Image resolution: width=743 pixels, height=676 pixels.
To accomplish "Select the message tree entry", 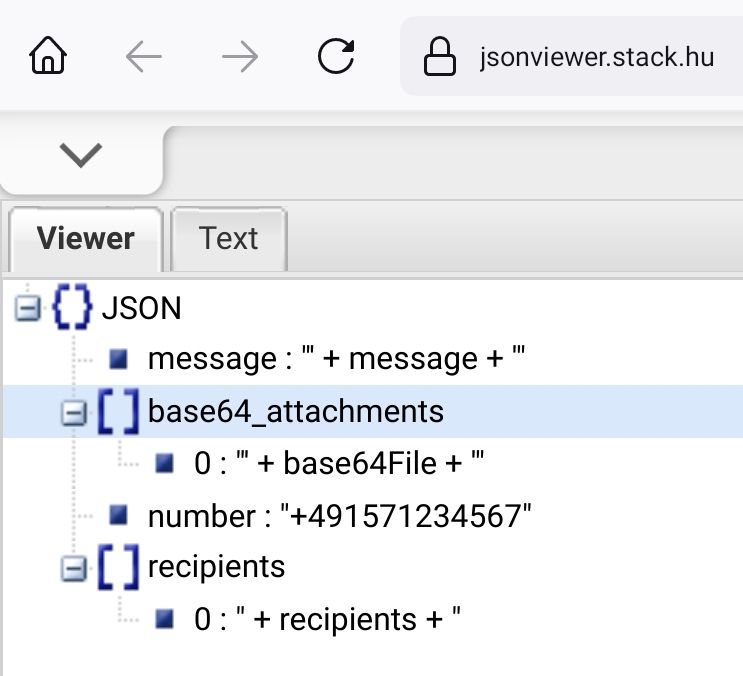I will point(336,359).
